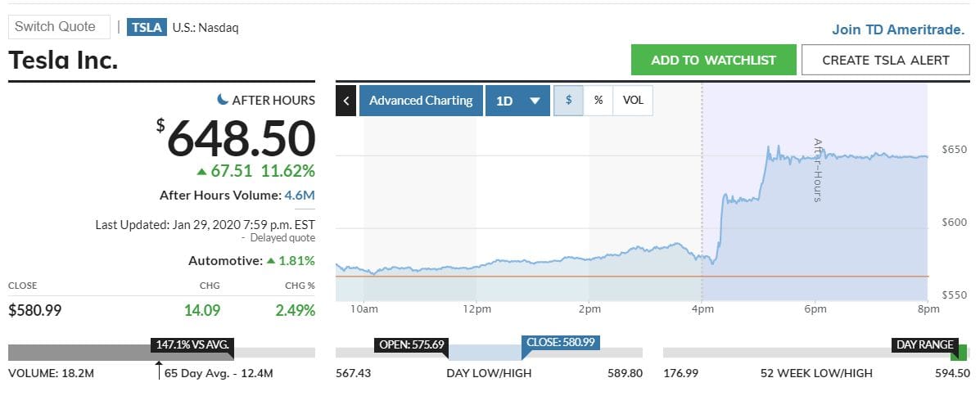Click the After Hours moon icon
Screen dimensions: 980x396
point(223,99)
